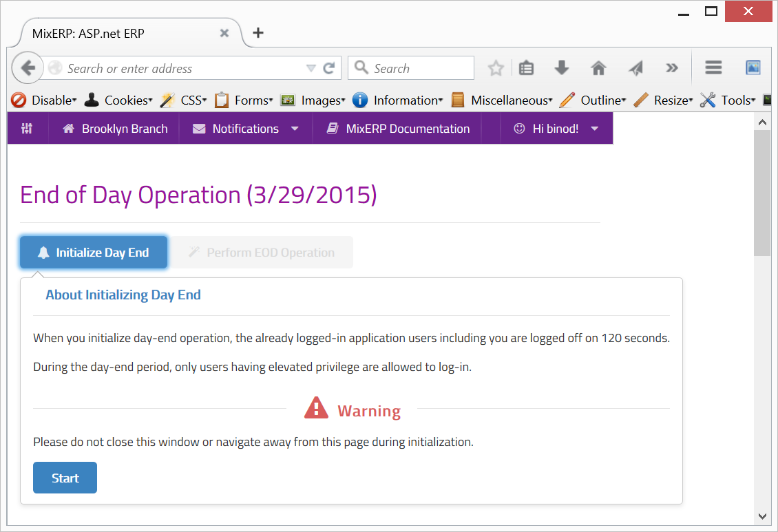The image size is (778, 532).
Task: Open the MixERP Documentation link
Action: click(397, 129)
